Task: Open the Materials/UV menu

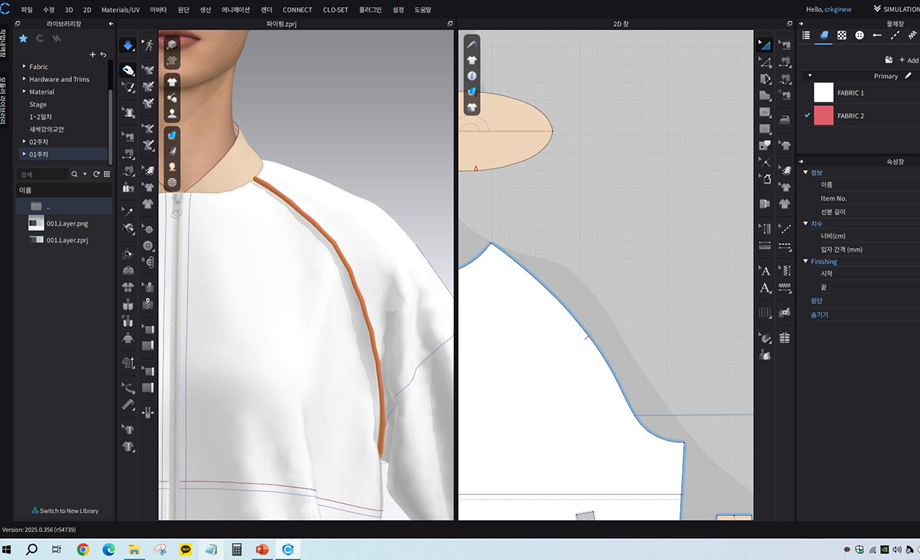Action: [121, 9]
